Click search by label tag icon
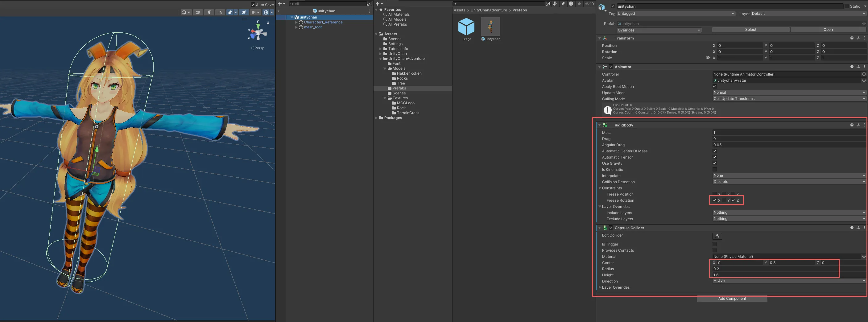This screenshot has width=868, height=322. 563,4
